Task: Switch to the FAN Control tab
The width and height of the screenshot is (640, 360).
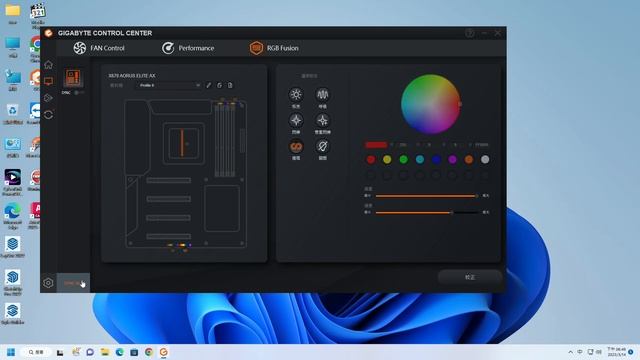Action: tap(99, 48)
